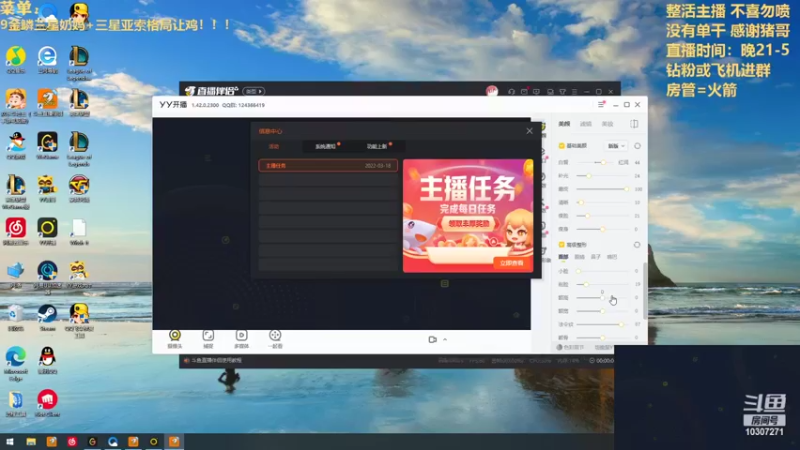Click the 弹幕 pill button in 直播伴侣 window
The height and width of the screenshot is (450, 800).
(x=254, y=91)
